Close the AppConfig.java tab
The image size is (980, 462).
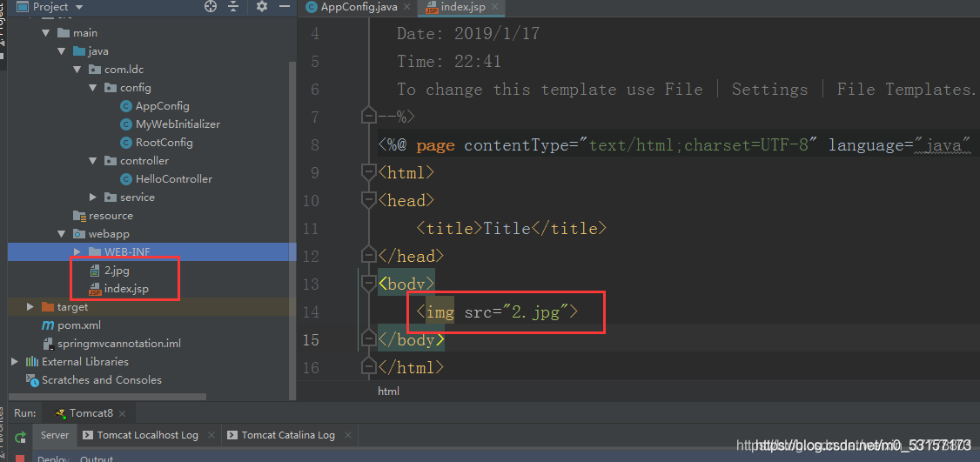[406, 8]
